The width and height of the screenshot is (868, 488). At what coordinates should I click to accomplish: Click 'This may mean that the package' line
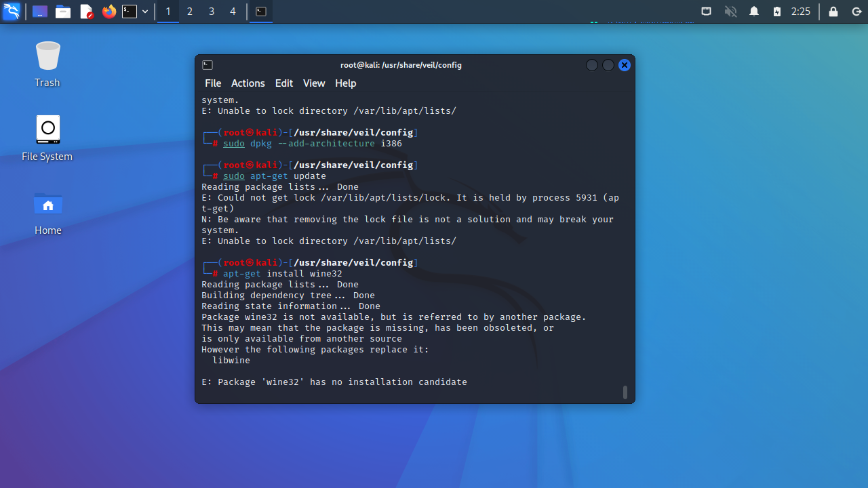pyautogui.click(x=378, y=328)
